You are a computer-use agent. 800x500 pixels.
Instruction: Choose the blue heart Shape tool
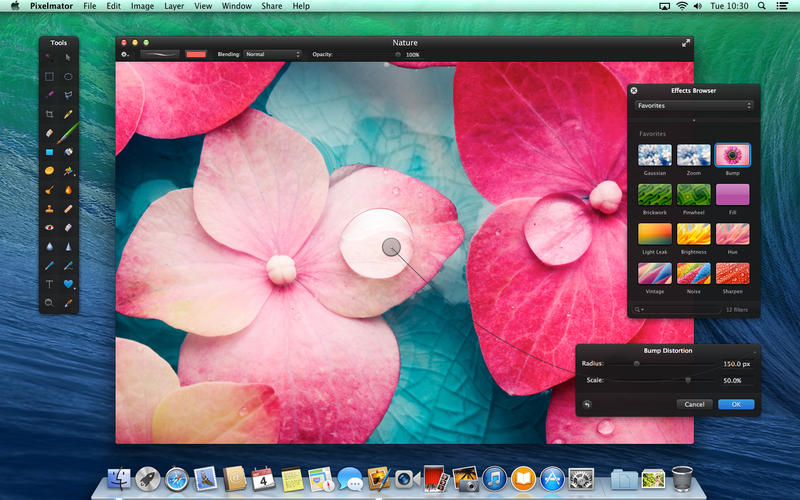(69, 284)
